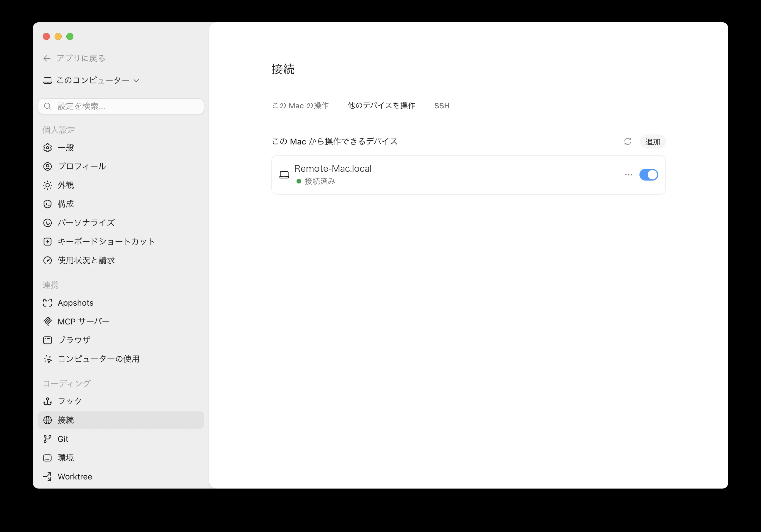Open Worktree icon in sidebar
The width and height of the screenshot is (761, 532).
pyautogui.click(x=47, y=476)
